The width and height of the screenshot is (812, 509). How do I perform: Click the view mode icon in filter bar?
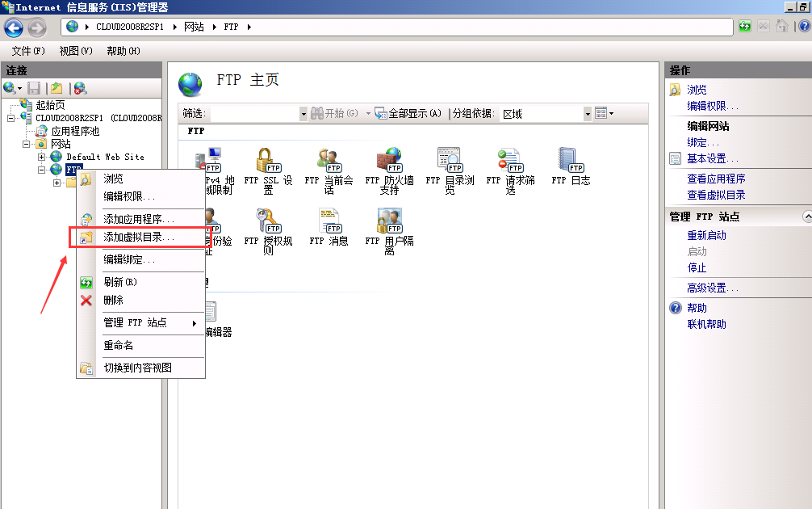pos(601,113)
